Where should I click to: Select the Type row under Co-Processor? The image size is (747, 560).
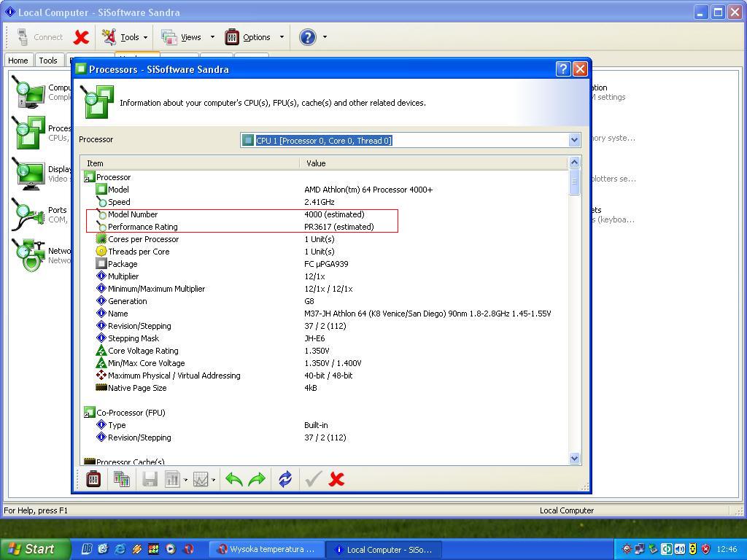tap(324, 425)
